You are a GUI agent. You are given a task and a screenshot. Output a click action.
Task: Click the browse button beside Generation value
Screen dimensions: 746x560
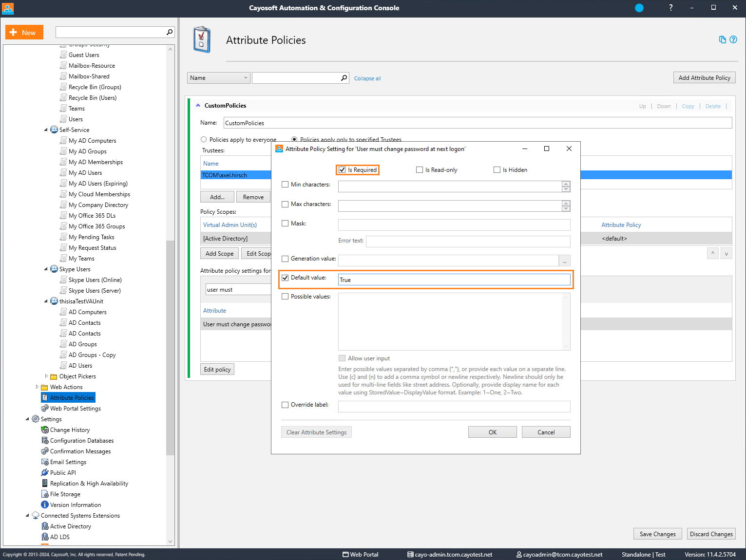coord(565,261)
